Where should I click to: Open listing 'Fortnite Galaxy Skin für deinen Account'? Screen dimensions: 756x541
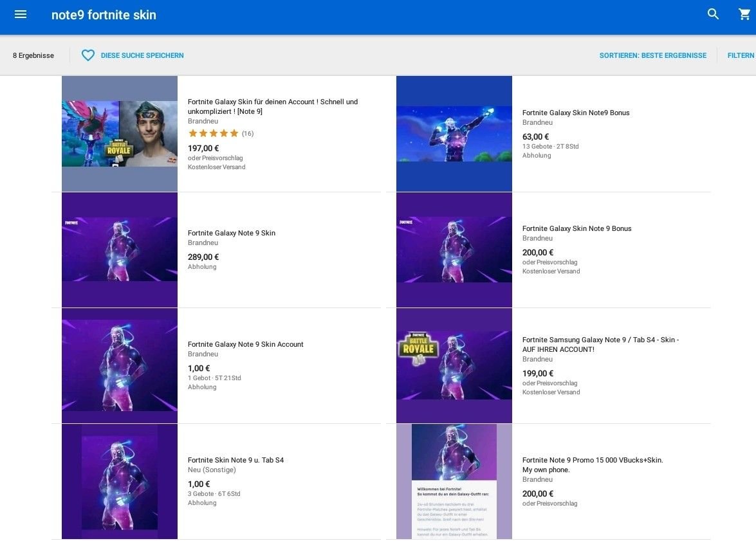pyautogui.click(x=273, y=107)
